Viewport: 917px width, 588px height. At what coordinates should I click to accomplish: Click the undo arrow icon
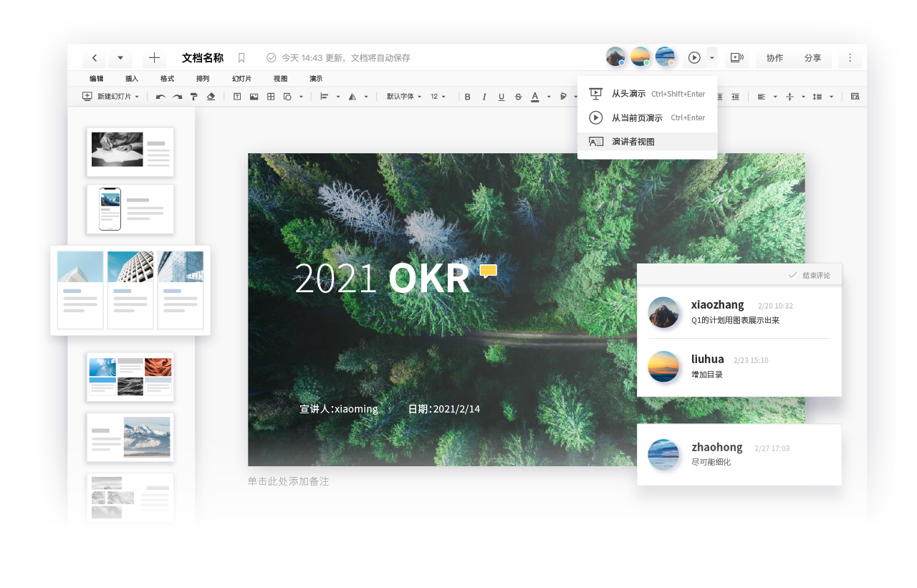[x=160, y=97]
